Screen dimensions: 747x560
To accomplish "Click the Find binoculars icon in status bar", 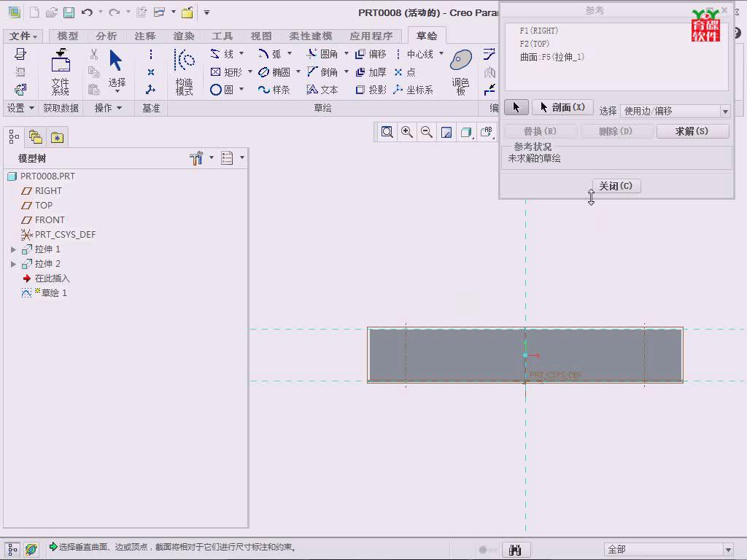I will (515, 550).
